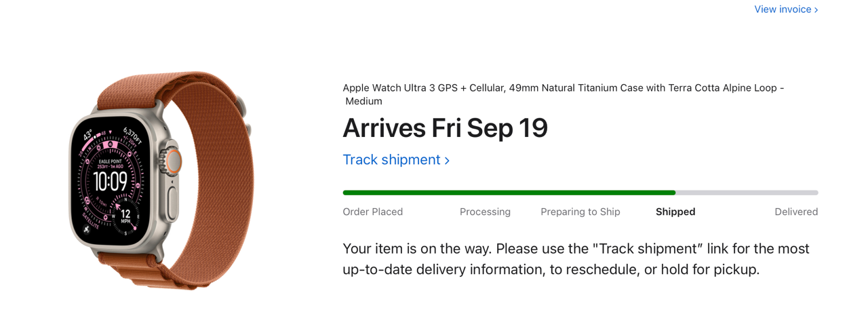Screen dimensions: 868x318
Task: Click the Arrives Fri Sep 19 heading
Action: point(445,128)
